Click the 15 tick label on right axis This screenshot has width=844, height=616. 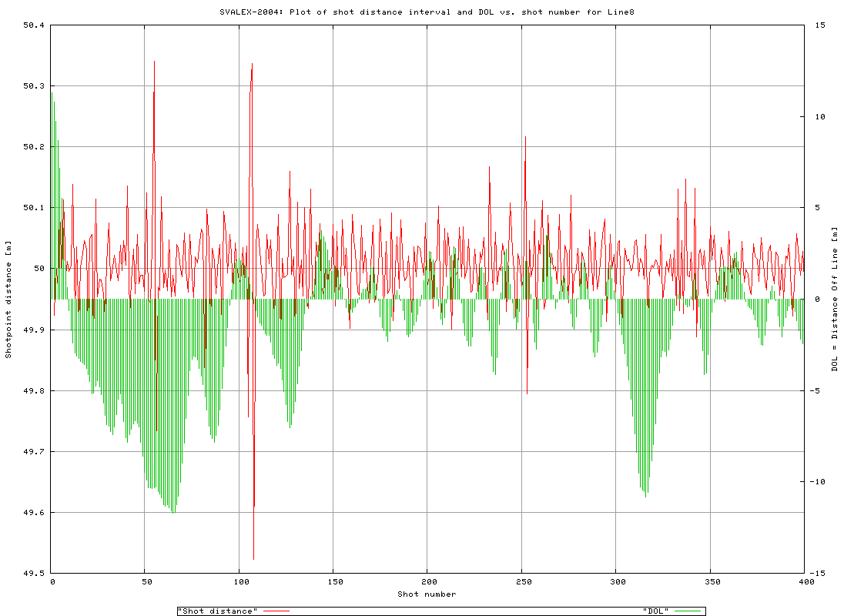pyautogui.click(x=819, y=25)
